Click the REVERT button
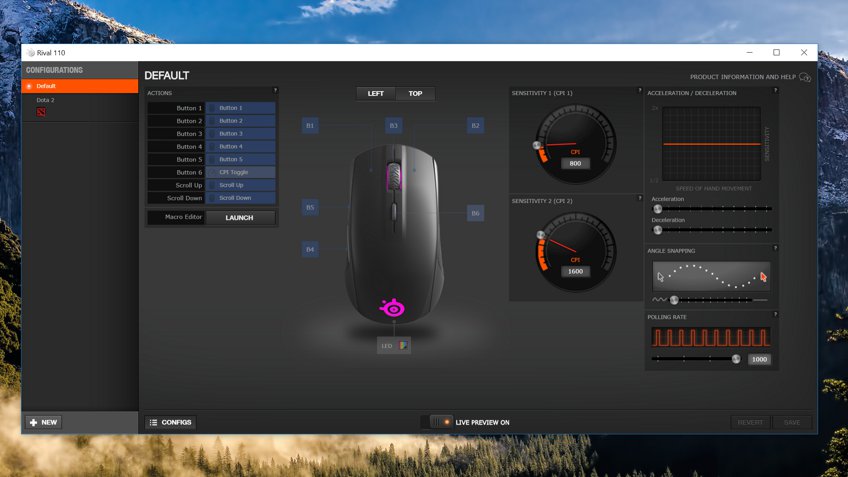 750,422
